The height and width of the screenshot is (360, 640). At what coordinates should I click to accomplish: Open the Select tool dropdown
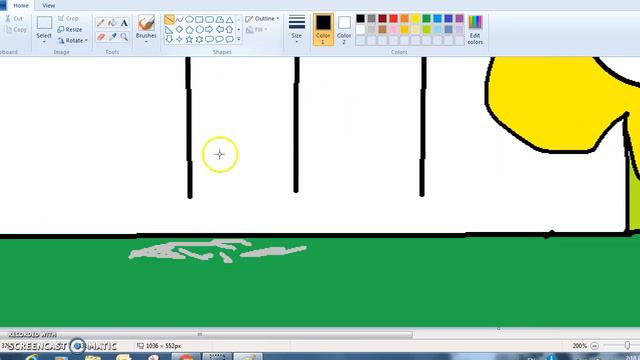(44, 42)
